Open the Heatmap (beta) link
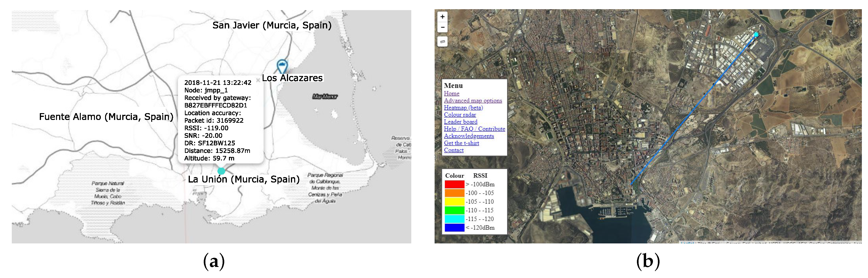The image size is (868, 278). (x=463, y=108)
